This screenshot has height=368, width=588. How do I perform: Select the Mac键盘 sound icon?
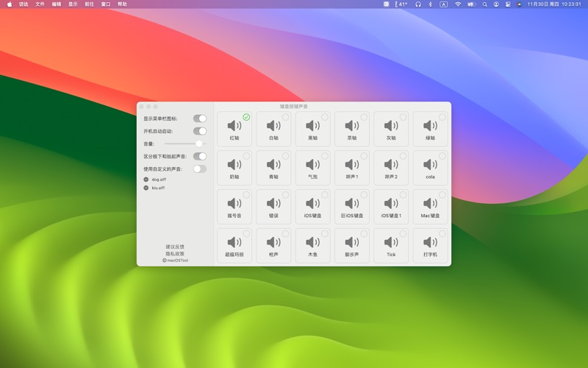point(430,204)
